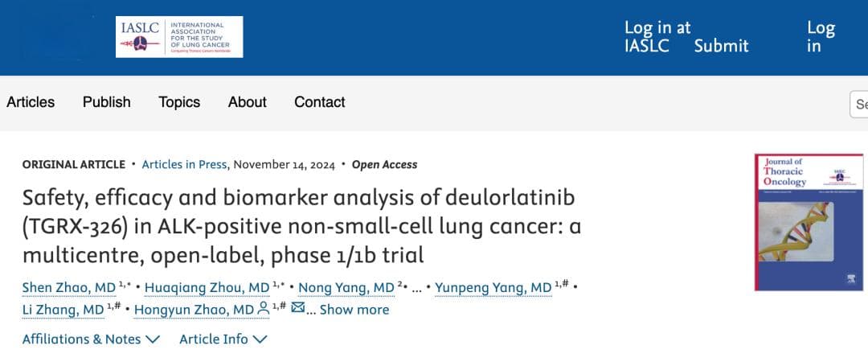Open author Shen Zhao, MD profile
The width and height of the screenshot is (868, 358).
[x=68, y=288]
